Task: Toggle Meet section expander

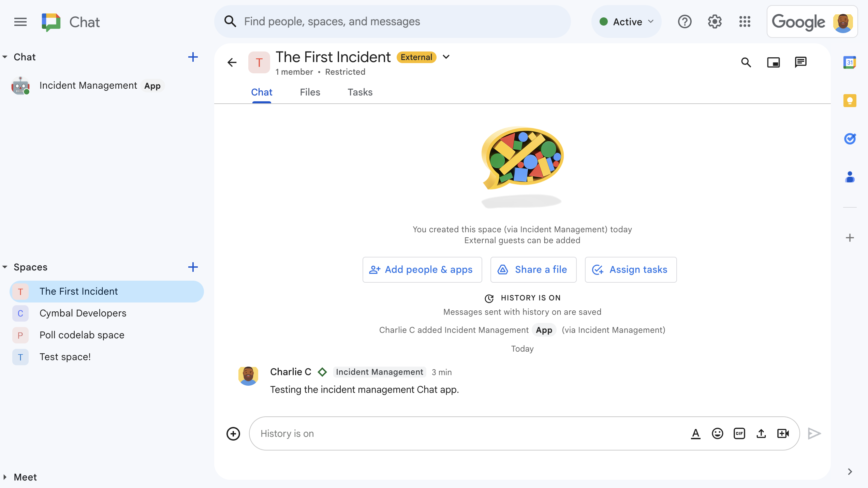Action: [x=6, y=477]
